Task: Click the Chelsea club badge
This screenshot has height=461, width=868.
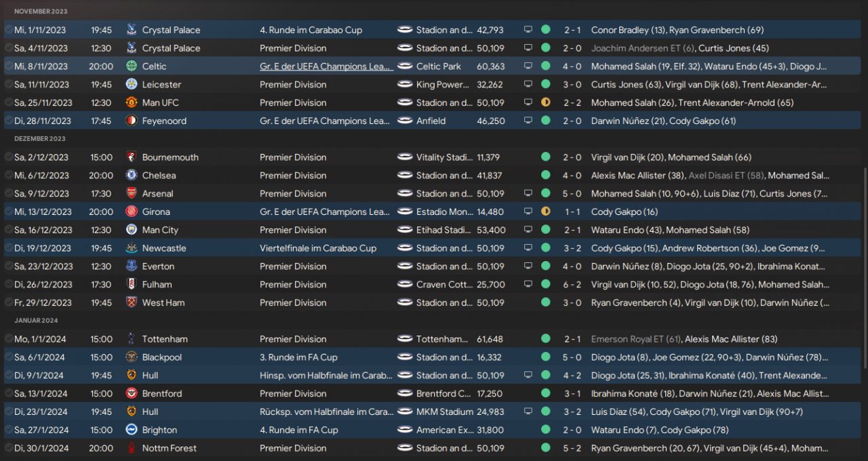Action: 132,176
